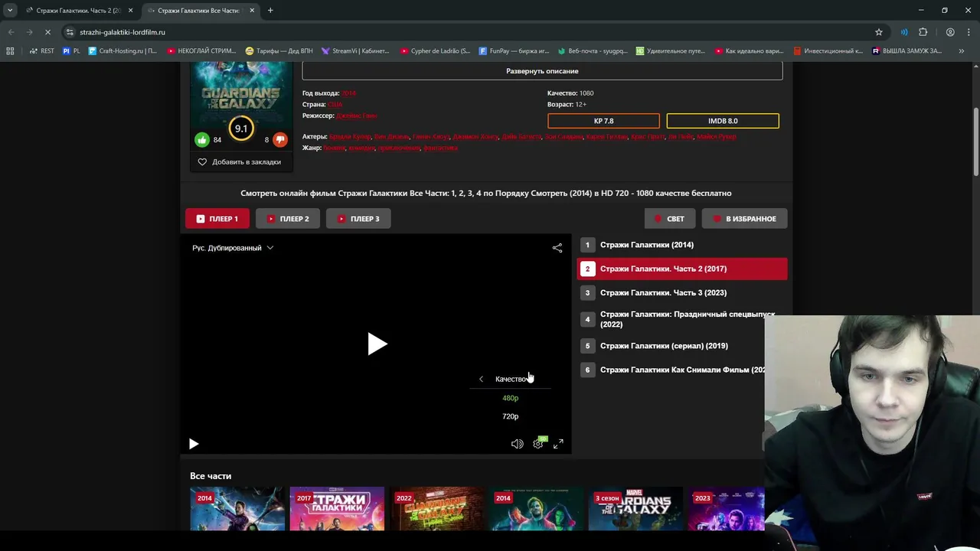
Task: Open a new browser tab
Action: pos(270,11)
